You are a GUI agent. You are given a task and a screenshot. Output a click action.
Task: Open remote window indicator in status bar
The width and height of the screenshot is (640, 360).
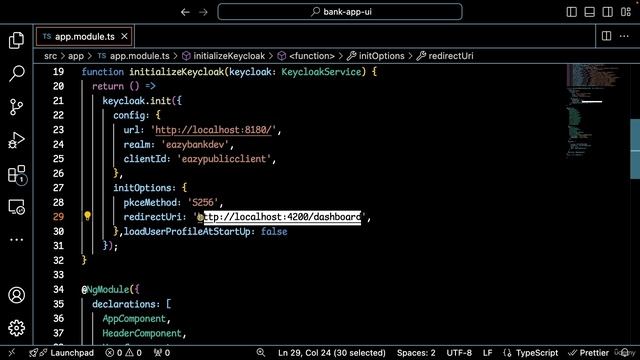pos(12,353)
